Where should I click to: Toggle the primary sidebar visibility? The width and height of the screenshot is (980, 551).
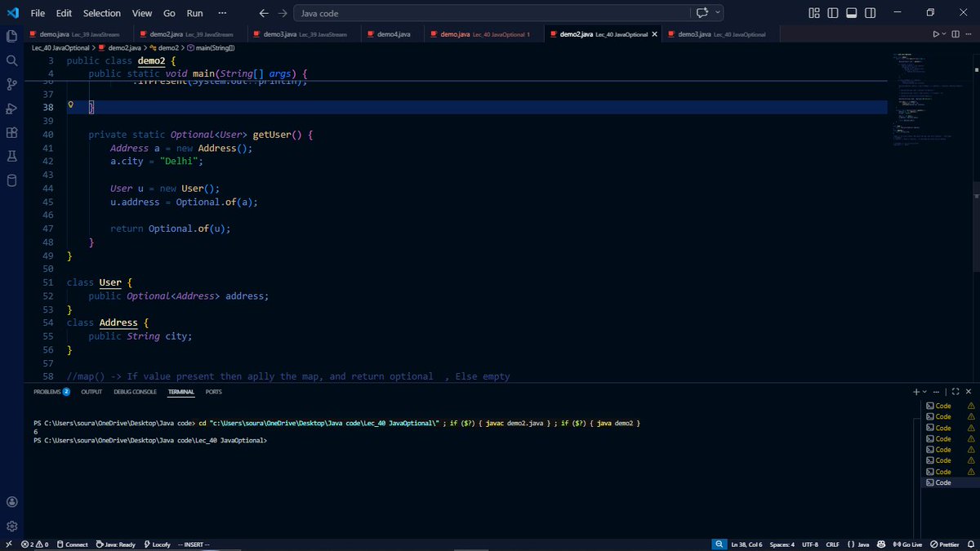tap(832, 12)
